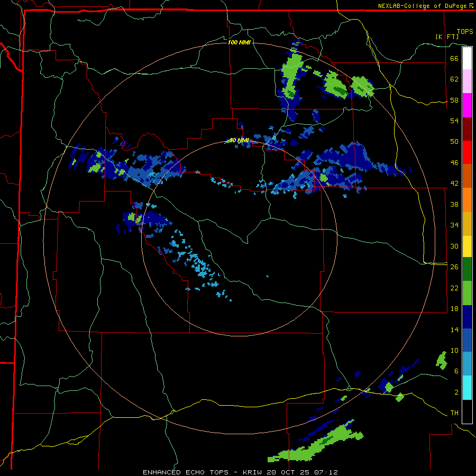Click the 14 legend value

pos(454,329)
